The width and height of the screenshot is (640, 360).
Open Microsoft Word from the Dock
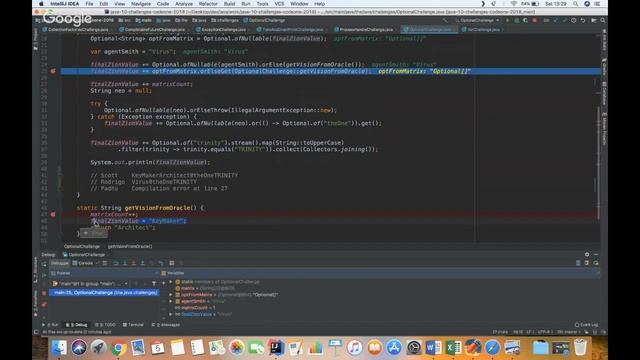(x=433, y=348)
